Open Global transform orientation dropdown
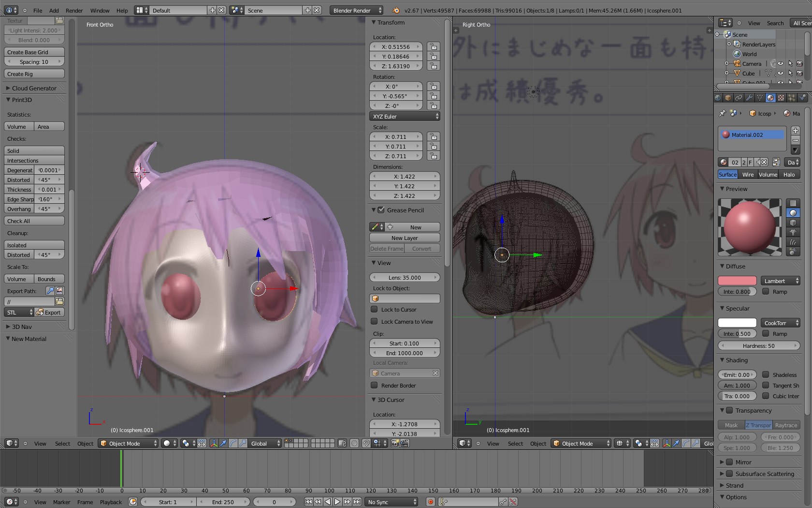 tap(265, 443)
